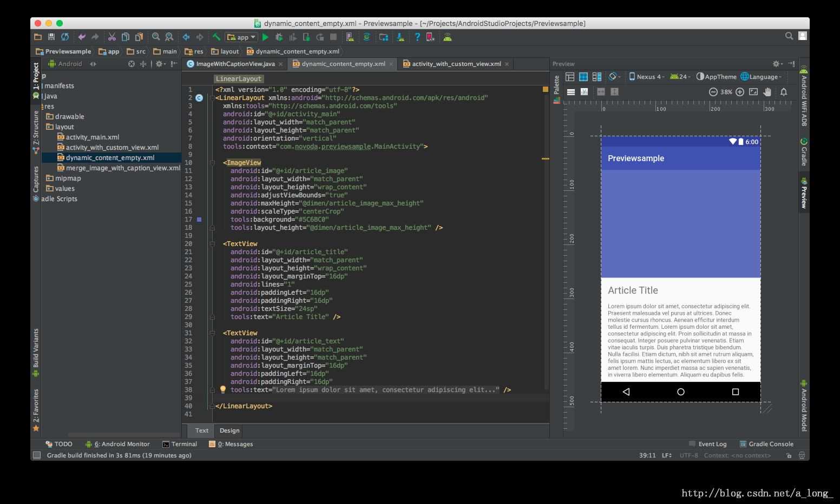Click the Save All floppy disk icon
Screen dimensions: 840x504
click(x=51, y=37)
